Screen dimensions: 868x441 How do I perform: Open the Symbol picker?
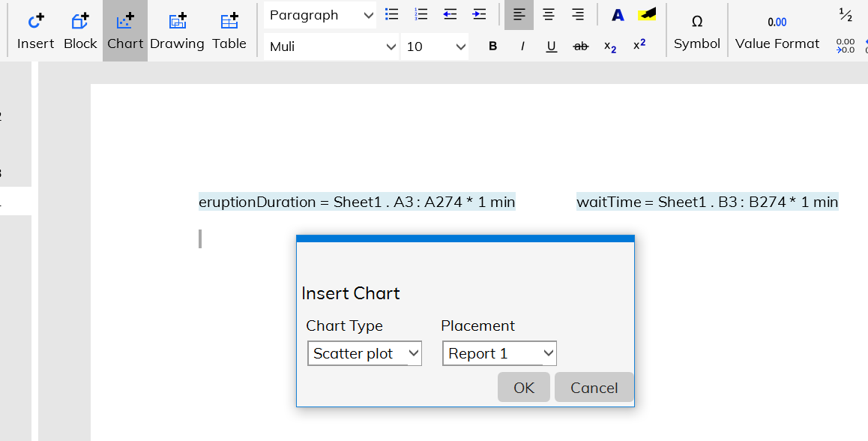coord(696,31)
